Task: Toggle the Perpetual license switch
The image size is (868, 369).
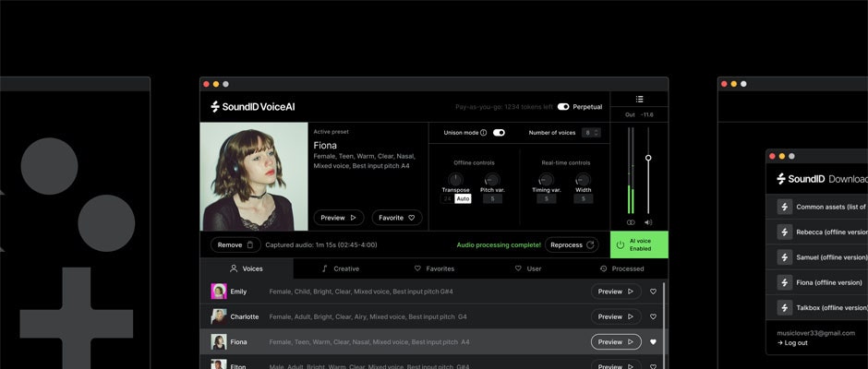Action: click(x=563, y=107)
